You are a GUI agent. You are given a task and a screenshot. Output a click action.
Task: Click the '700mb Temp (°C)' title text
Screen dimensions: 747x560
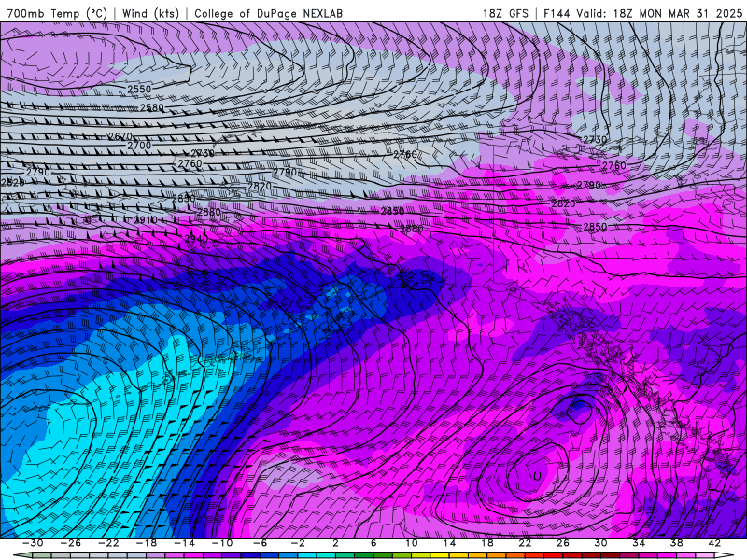click(57, 13)
